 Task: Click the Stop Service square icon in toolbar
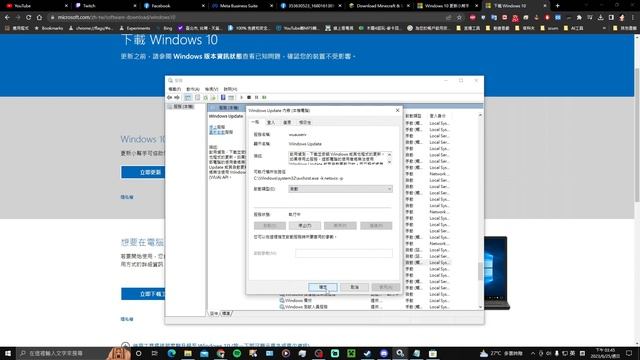coord(249,98)
